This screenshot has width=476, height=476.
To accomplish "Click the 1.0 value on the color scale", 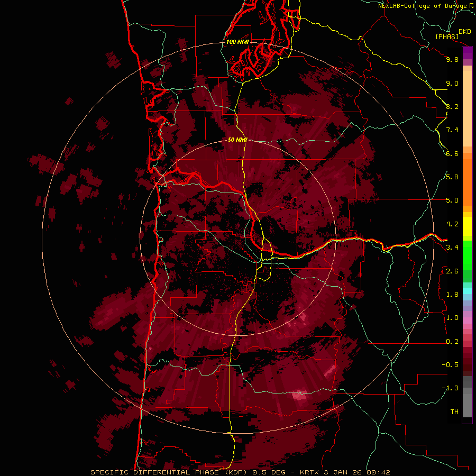I will tap(452, 318).
